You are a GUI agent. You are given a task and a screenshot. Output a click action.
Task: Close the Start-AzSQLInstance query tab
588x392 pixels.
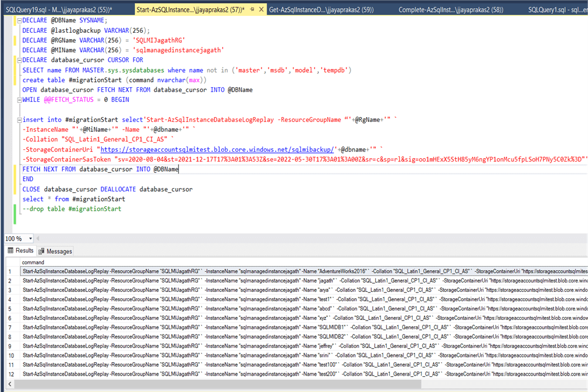261,9
